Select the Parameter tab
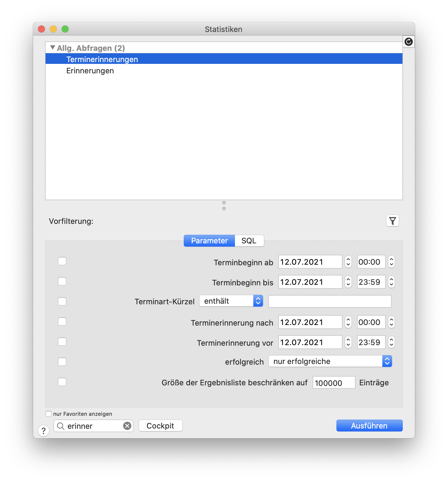The width and height of the screenshot is (448, 482). click(x=210, y=241)
